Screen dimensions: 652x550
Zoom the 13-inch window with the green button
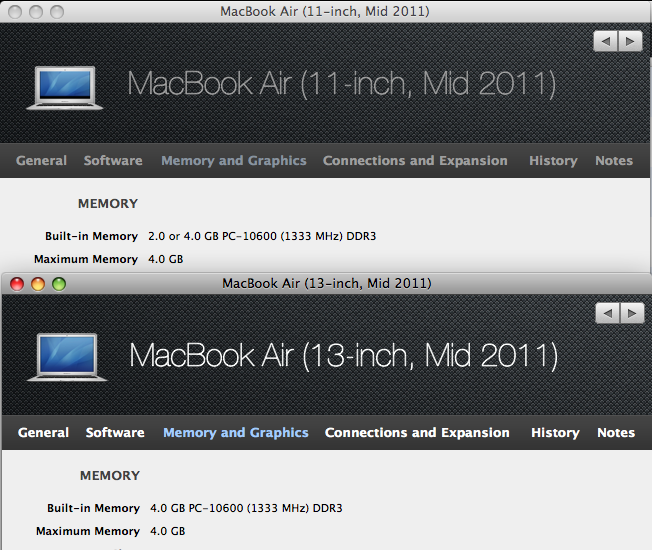(x=59, y=284)
